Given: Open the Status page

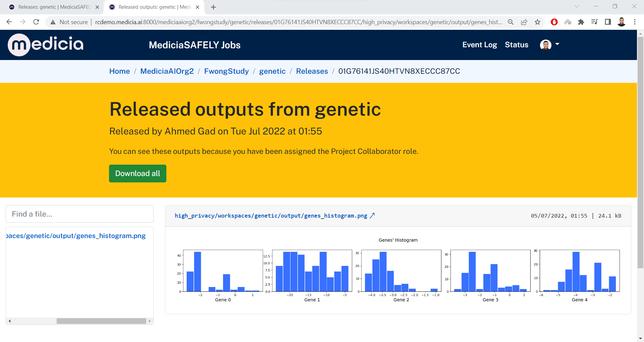Looking at the screenshot, I should pyautogui.click(x=517, y=45).
